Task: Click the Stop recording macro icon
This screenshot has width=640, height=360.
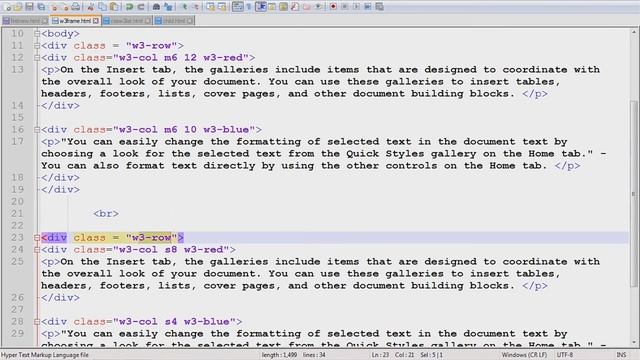Action: [344, 7]
